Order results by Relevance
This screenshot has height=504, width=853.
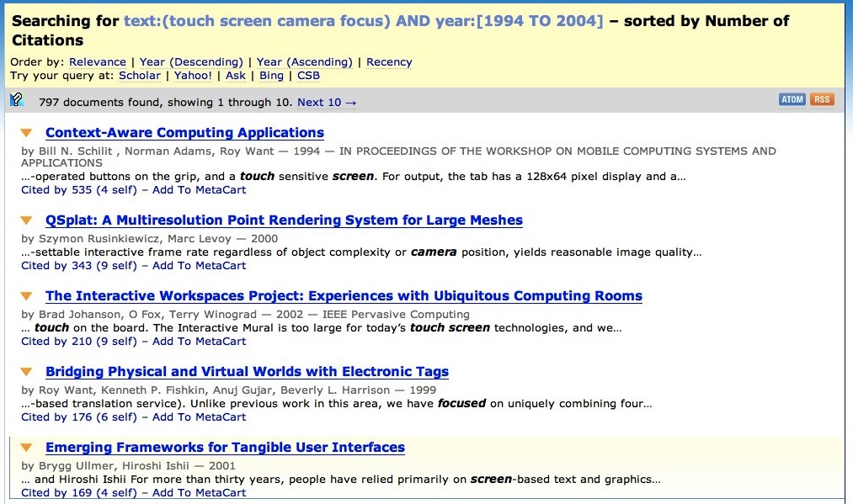point(98,62)
